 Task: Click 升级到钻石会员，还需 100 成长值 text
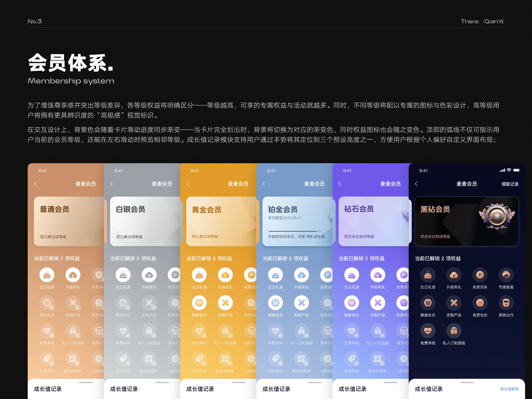tap(296, 236)
